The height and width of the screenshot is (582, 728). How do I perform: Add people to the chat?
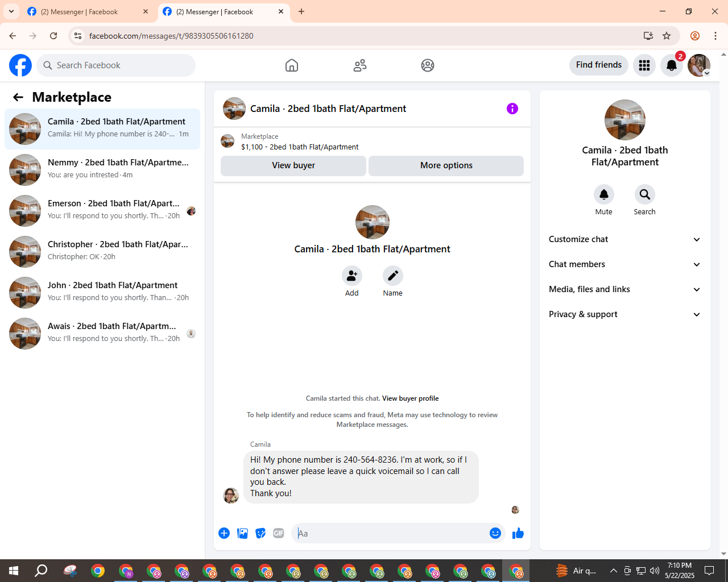[x=352, y=276]
